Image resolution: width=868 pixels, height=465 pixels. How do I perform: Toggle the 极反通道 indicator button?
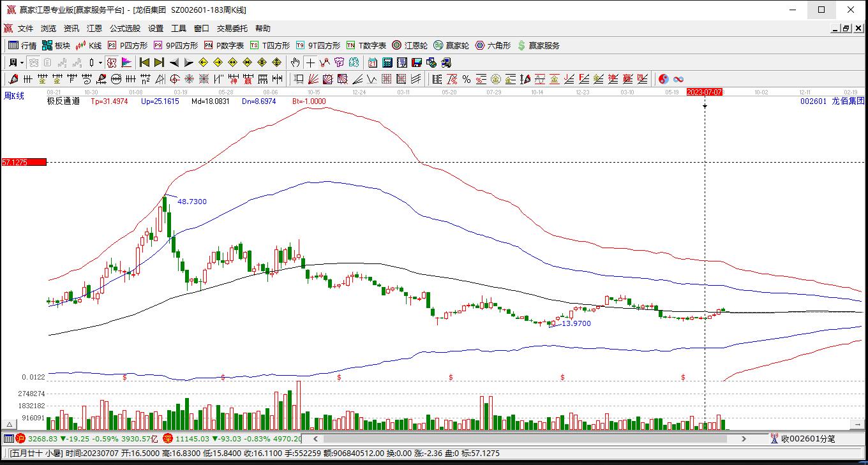coord(63,101)
